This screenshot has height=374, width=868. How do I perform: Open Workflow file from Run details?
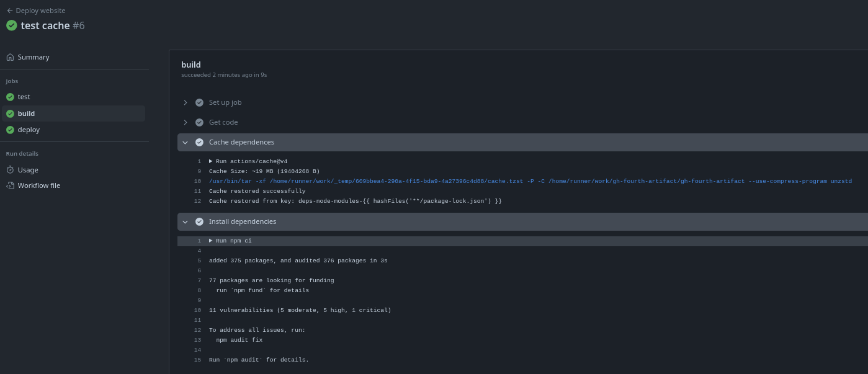coord(38,185)
